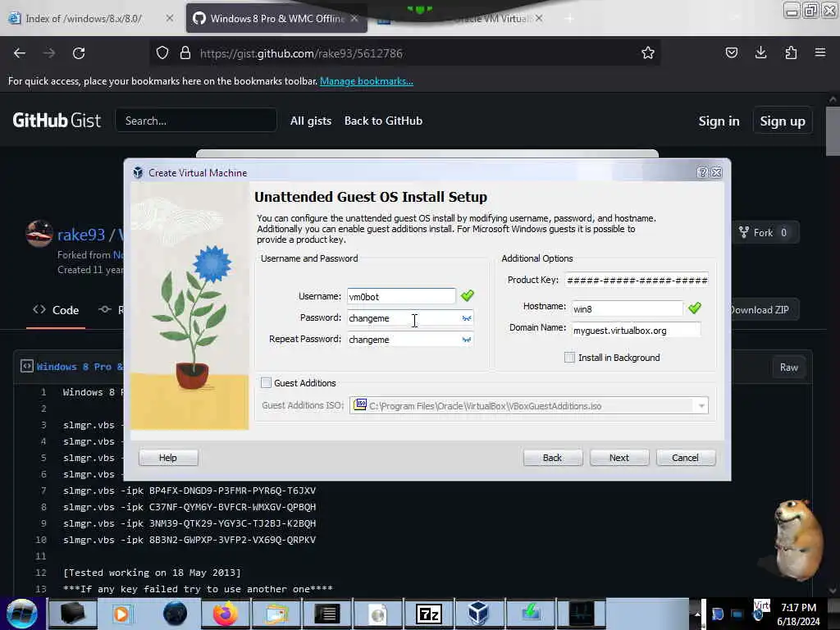Check Install in Background option
840x630 pixels.
569,358
